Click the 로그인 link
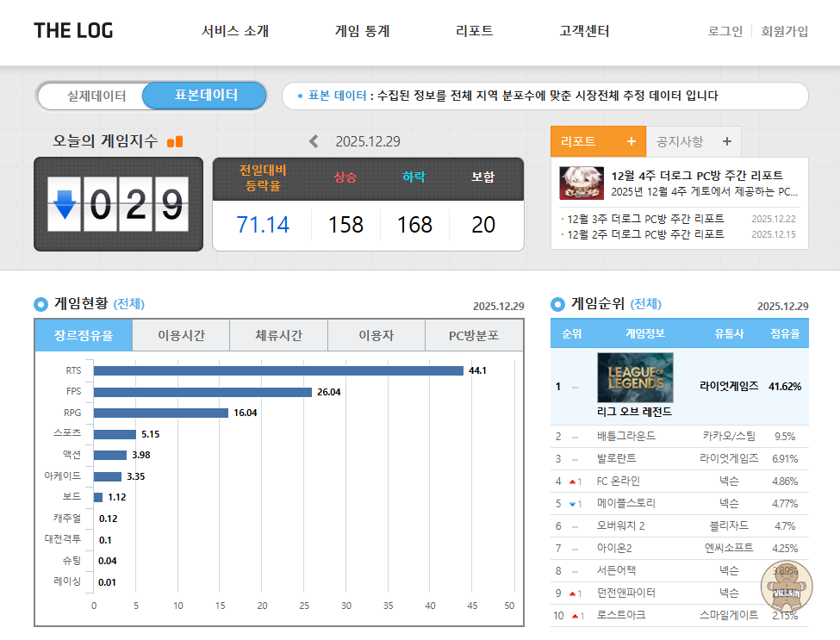This screenshot has height=640, width=840. tap(725, 31)
